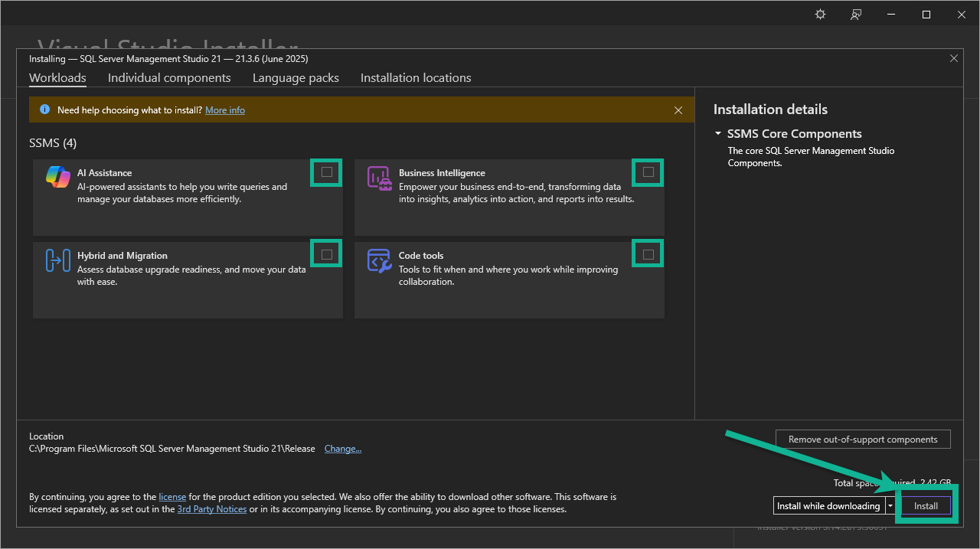Click the Install button
Screen dimensions: 980x549
click(x=926, y=506)
